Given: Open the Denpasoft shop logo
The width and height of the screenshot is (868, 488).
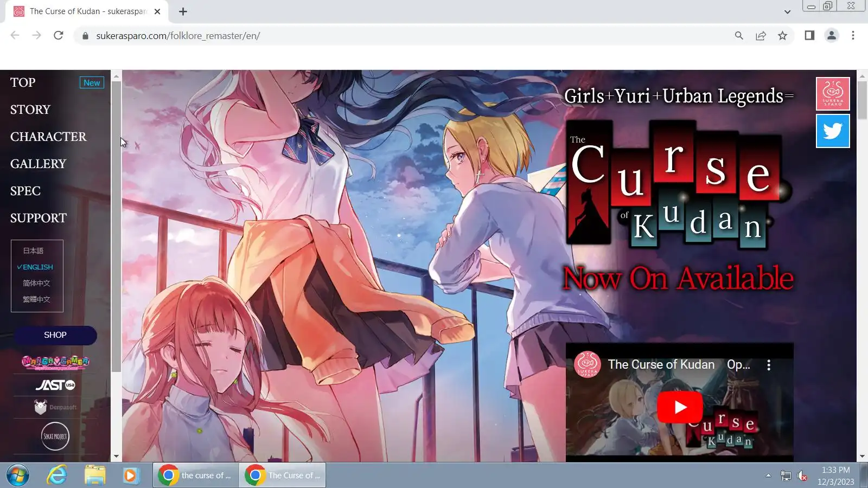Looking at the screenshot, I should [x=55, y=407].
